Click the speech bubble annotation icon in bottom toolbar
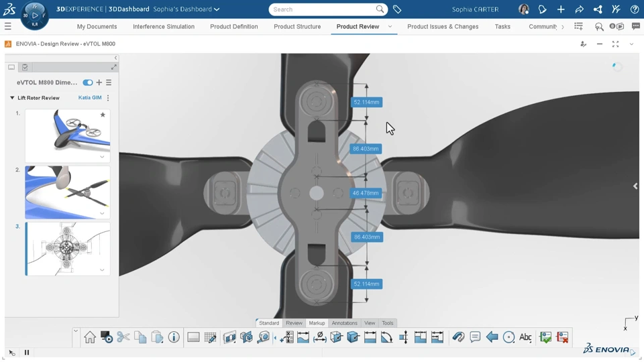This screenshot has height=362, width=644. (x=475, y=337)
